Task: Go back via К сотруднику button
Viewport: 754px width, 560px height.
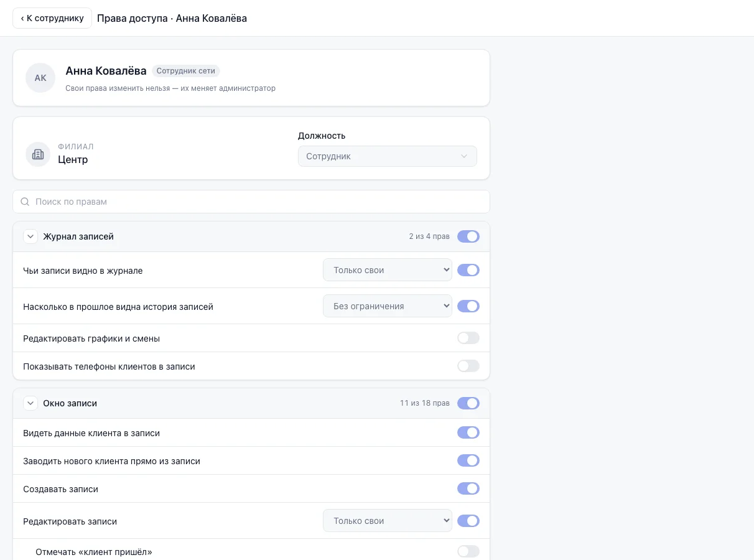Action: 52,18
